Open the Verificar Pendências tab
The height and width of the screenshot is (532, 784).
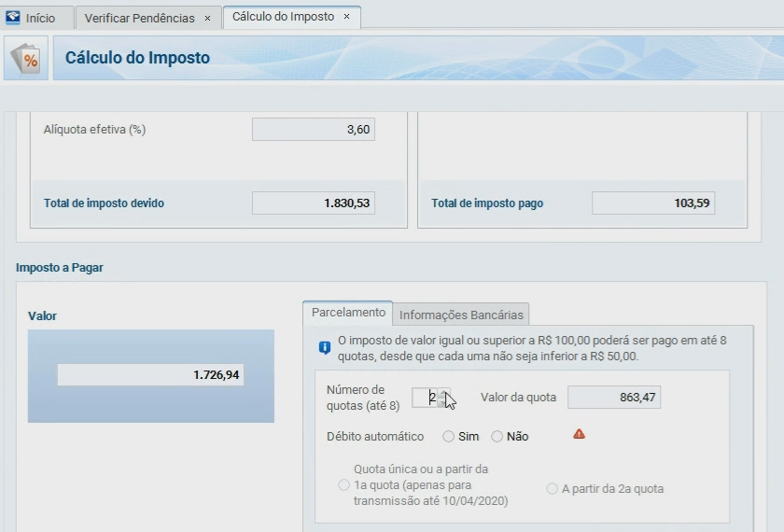[x=140, y=18]
